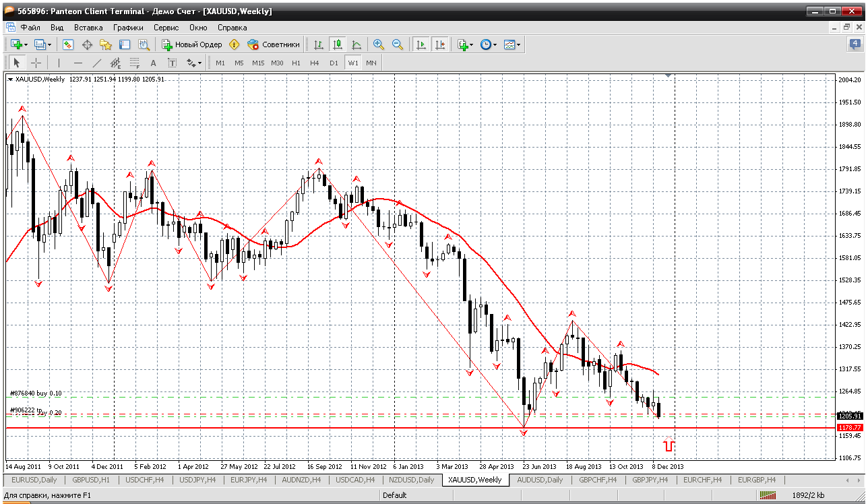Switch chart to line chart mode
Screen dimensions: 868x504
(x=356, y=44)
